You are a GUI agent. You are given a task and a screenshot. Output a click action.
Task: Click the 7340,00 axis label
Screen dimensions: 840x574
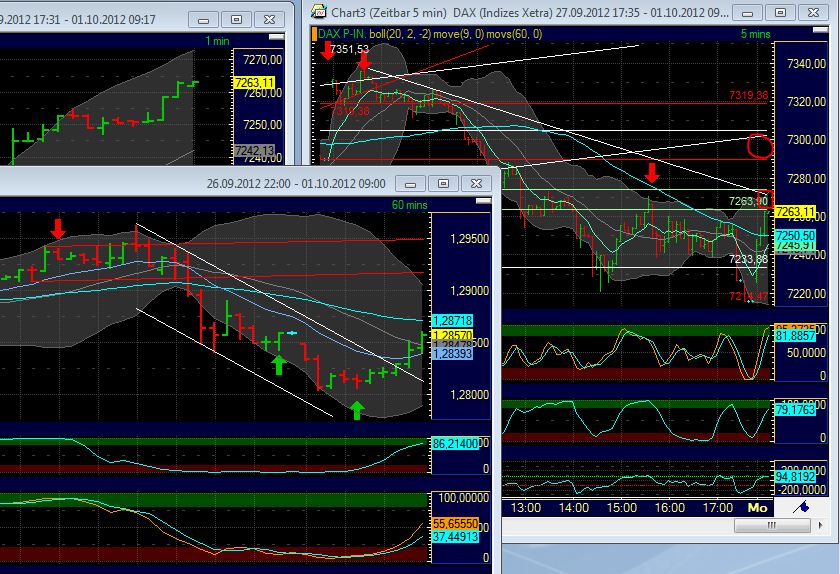806,64
